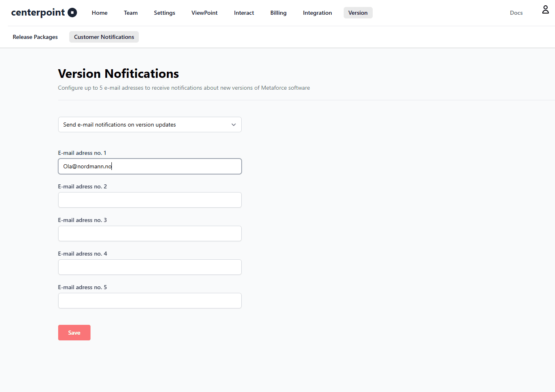The height and width of the screenshot is (392, 555).
Task: Open the user account profile icon
Action: [545, 9]
